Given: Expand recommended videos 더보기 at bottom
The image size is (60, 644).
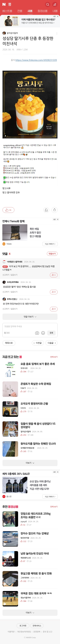Looking at the screenshot, I should [x=30, y=612].
